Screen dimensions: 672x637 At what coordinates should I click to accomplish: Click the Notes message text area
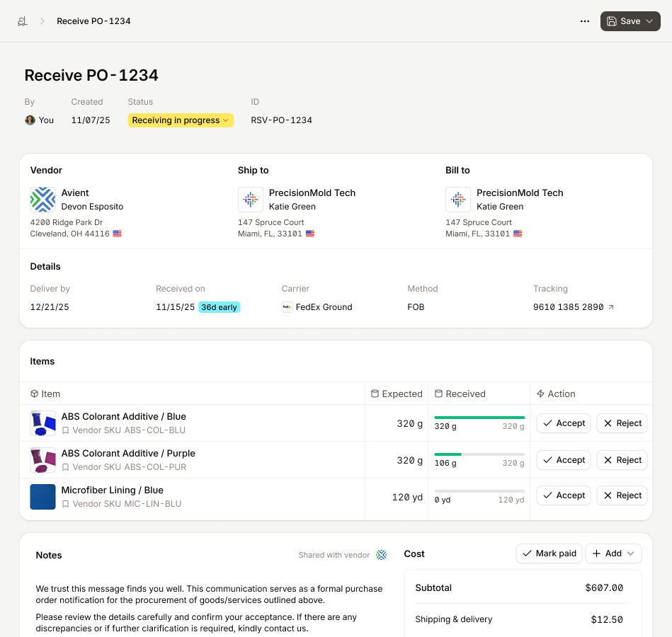click(x=210, y=608)
